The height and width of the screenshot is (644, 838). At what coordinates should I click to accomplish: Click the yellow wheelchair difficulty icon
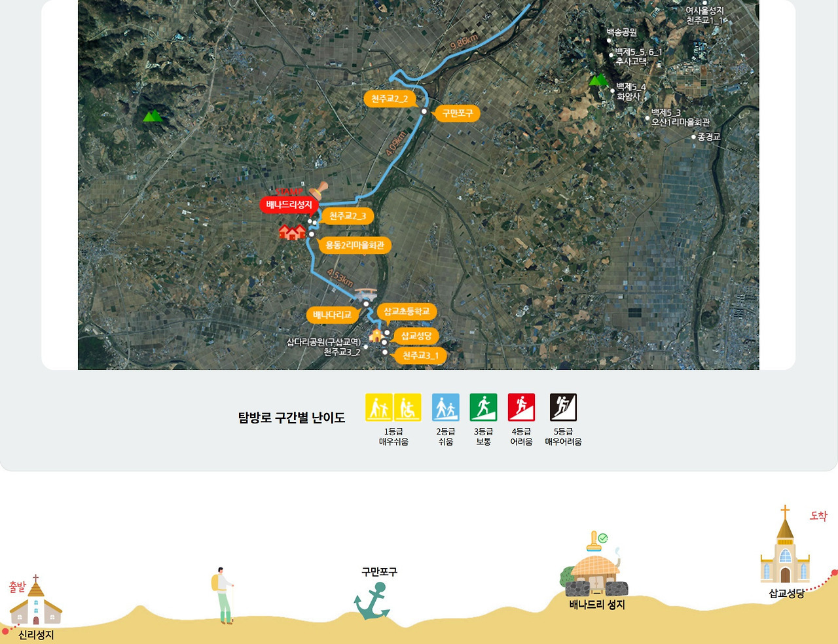(407, 408)
